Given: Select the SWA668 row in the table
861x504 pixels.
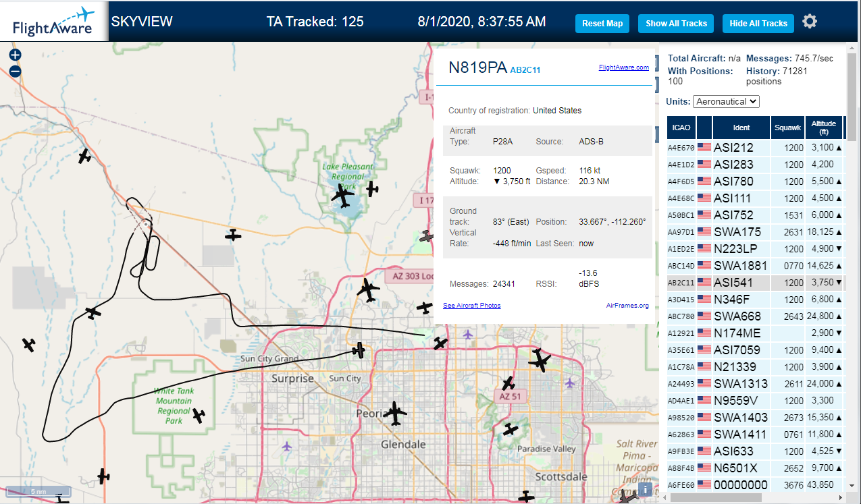Looking at the screenshot, I should (x=755, y=316).
